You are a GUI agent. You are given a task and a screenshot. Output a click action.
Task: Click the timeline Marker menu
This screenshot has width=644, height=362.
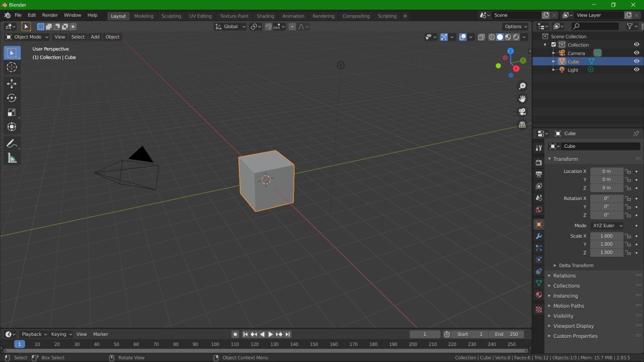(101, 334)
